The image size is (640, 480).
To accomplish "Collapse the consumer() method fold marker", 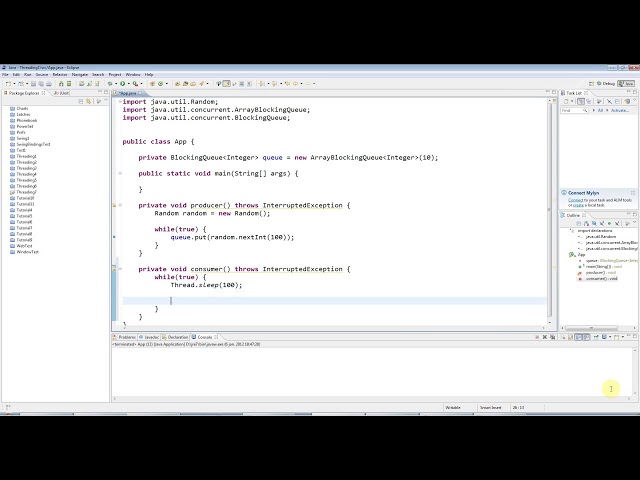I will point(120,269).
